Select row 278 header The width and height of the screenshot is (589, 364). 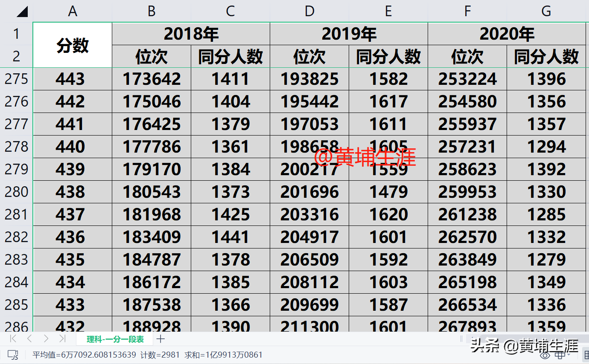17,146
